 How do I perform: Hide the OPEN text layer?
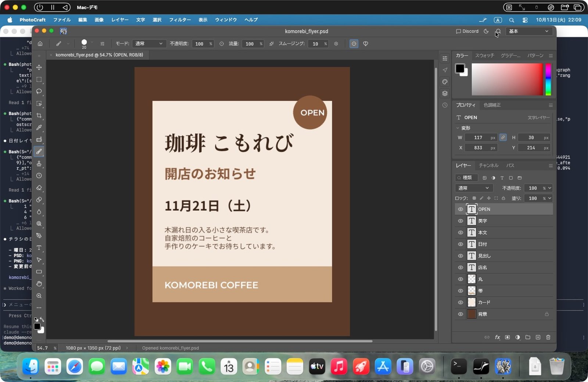460,209
